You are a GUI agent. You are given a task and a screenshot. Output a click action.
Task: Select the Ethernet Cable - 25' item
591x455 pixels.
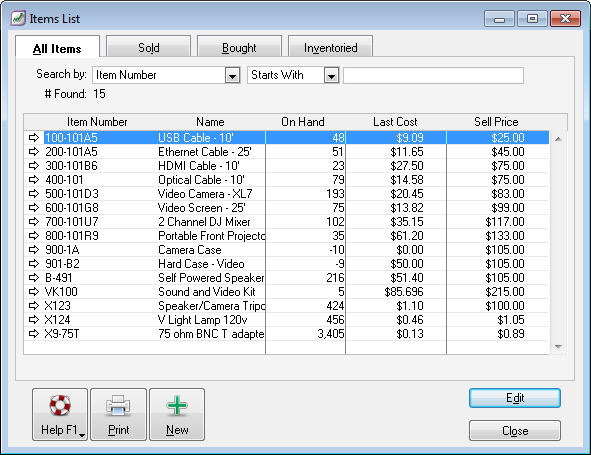[205, 152]
